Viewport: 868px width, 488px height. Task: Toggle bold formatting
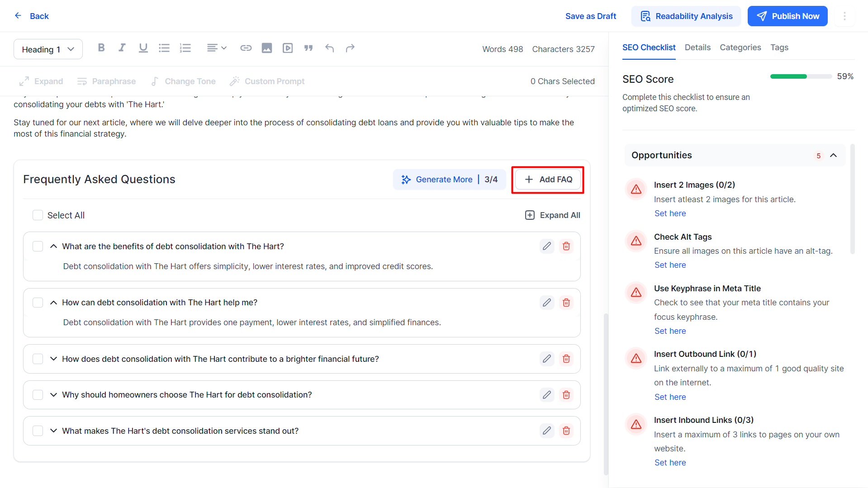(x=101, y=48)
